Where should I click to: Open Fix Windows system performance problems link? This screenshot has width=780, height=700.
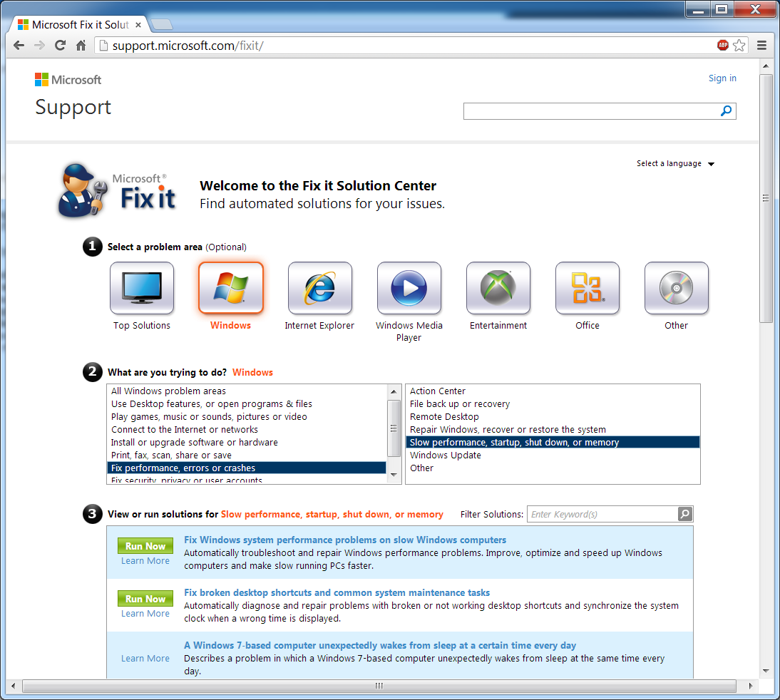pos(345,540)
